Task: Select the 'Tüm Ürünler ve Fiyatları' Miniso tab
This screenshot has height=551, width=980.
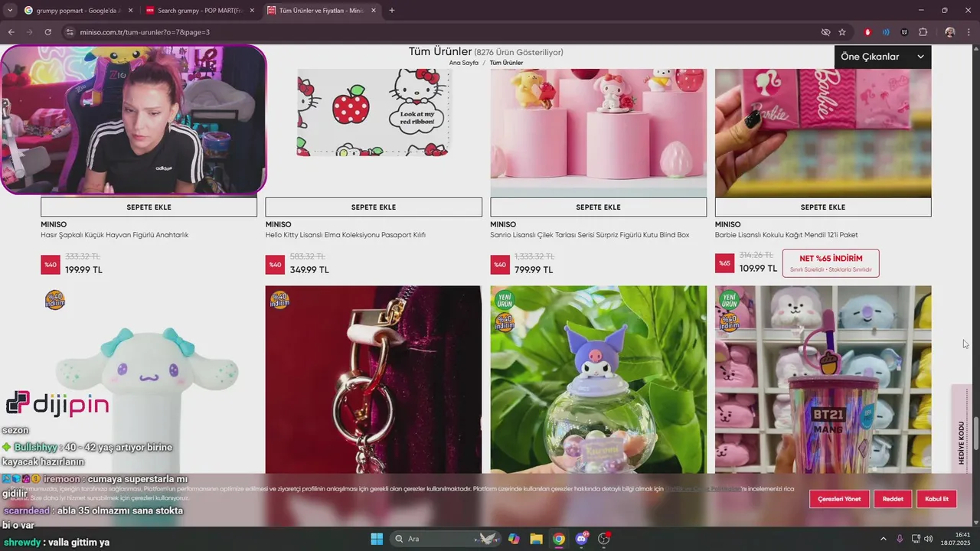Action: pos(322,11)
